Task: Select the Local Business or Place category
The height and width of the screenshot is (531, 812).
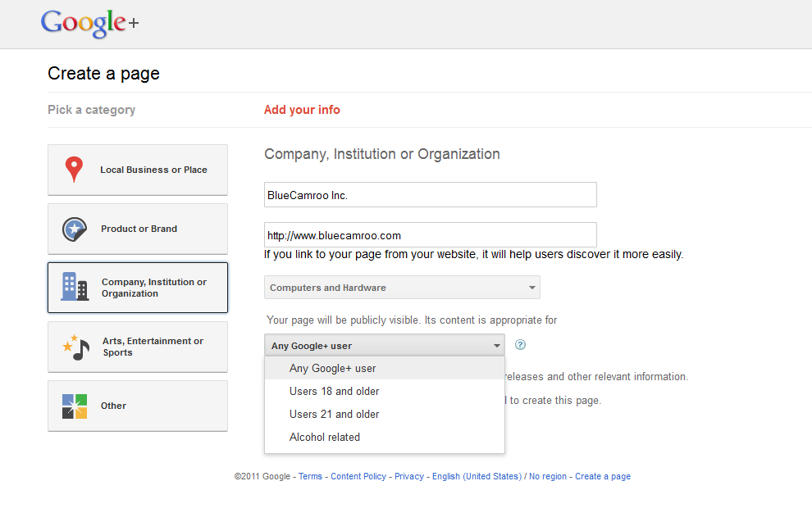Action: (x=138, y=170)
